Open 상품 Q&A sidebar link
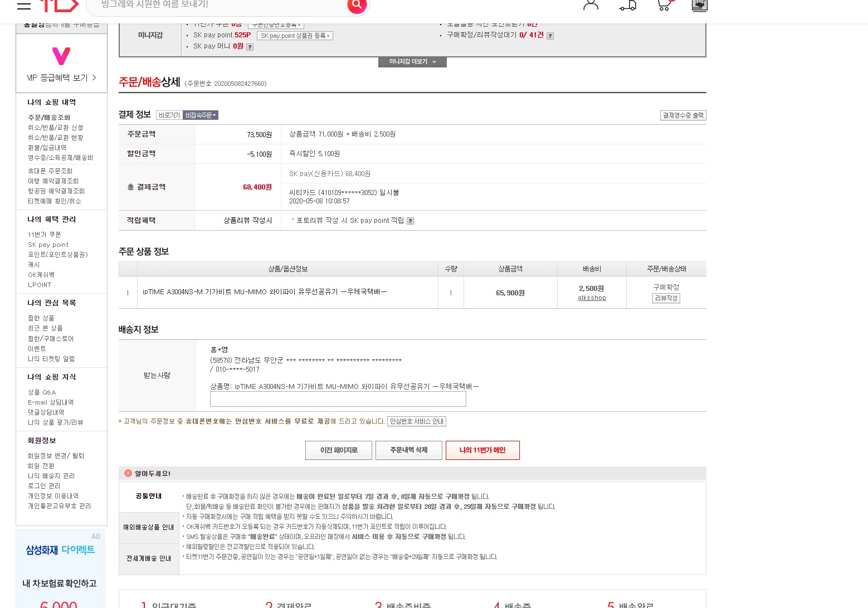This screenshot has height=608, width=868. tap(42, 392)
